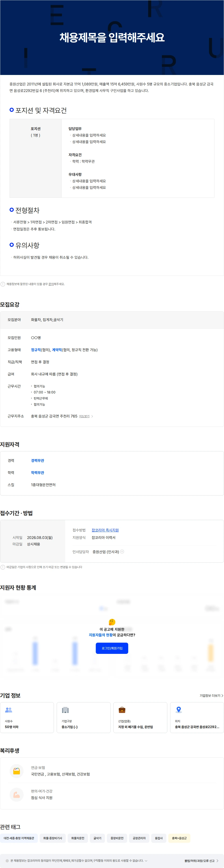Viewport: 224px width, 868px height.
Task: Click the 채용제목을 입력해주세요 banner title
Action: pyautogui.click(x=112, y=37)
